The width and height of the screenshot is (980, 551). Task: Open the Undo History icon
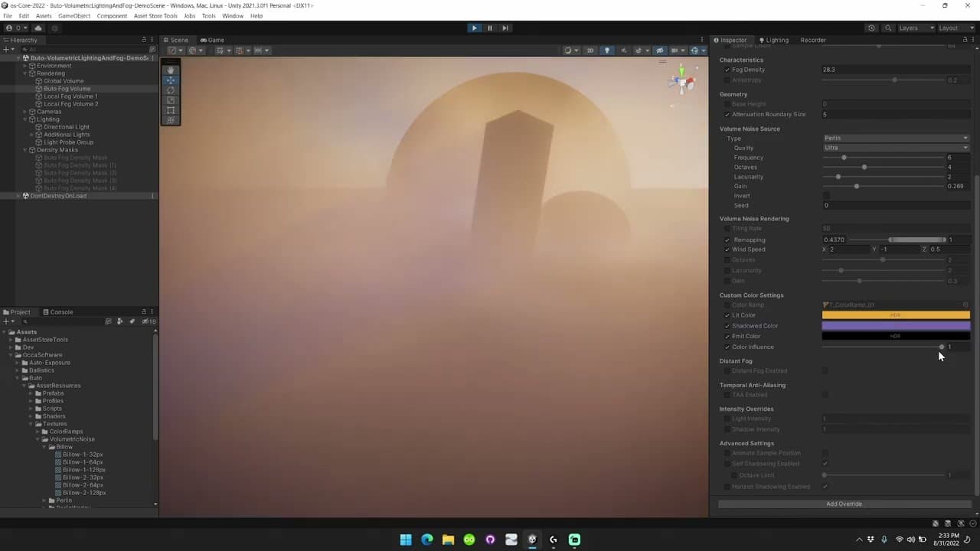[x=871, y=28]
